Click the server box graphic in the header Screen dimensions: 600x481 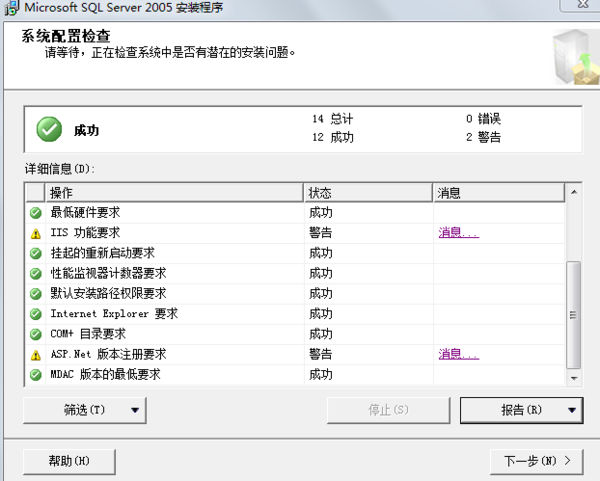coord(576,57)
